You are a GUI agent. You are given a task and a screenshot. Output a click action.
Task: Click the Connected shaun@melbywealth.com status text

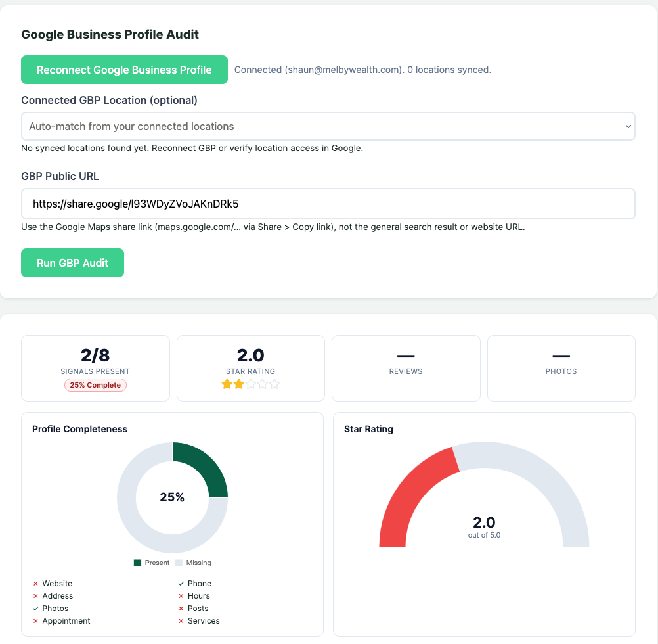point(362,70)
